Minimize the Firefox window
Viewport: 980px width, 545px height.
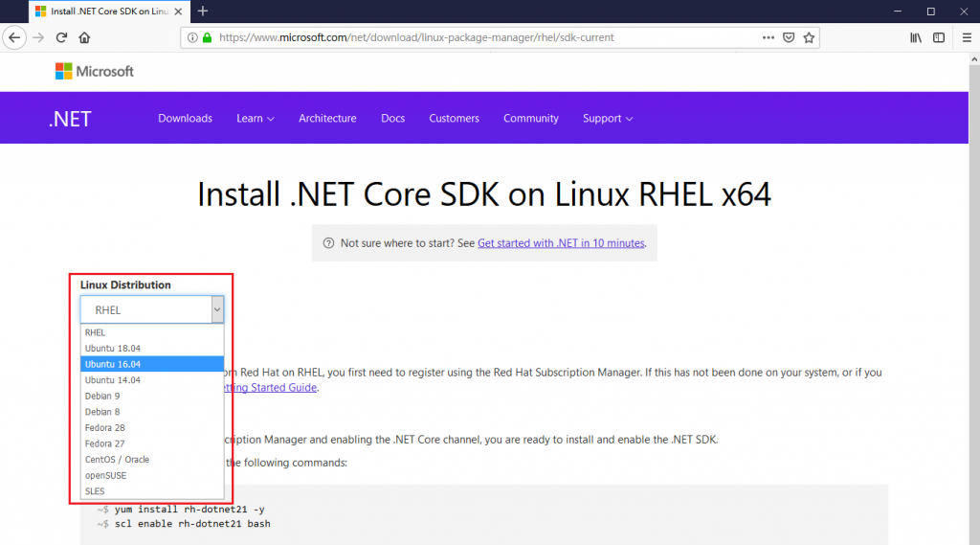(x=898, y=11)
